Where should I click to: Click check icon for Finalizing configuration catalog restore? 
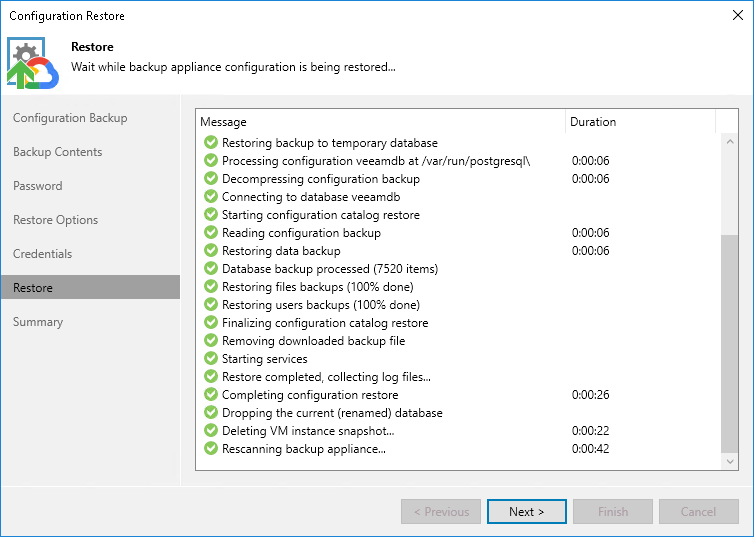pyautogui.click(x=211, y=322)
